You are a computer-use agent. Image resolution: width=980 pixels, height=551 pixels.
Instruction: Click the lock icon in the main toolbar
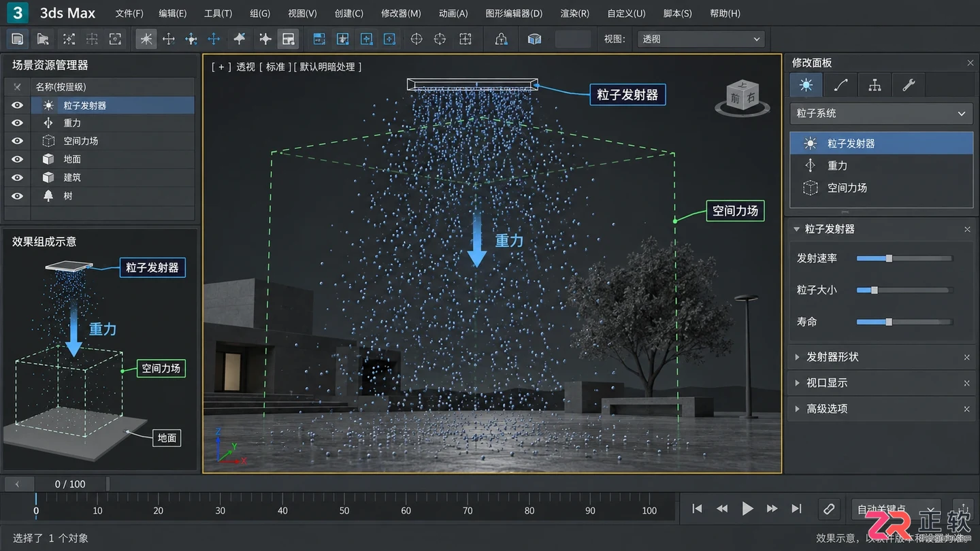501,39
